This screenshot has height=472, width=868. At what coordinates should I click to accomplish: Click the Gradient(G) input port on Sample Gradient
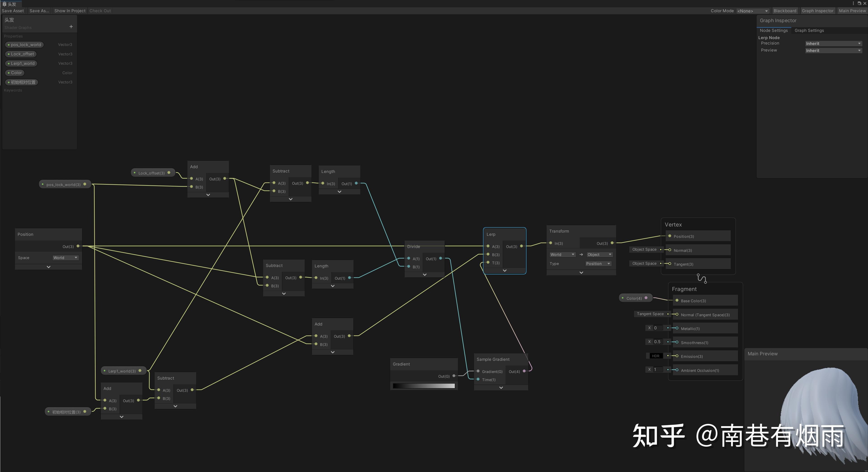(x=478, y=371)
